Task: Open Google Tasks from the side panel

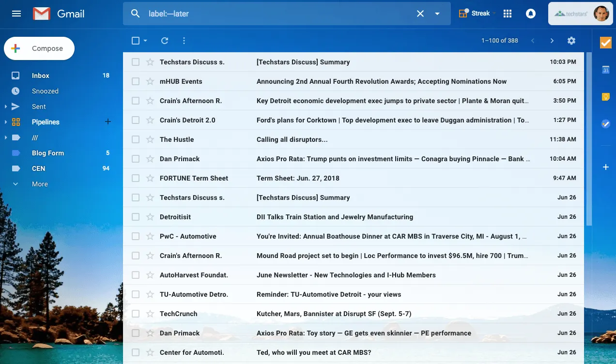Action: [x=606, y=123]
